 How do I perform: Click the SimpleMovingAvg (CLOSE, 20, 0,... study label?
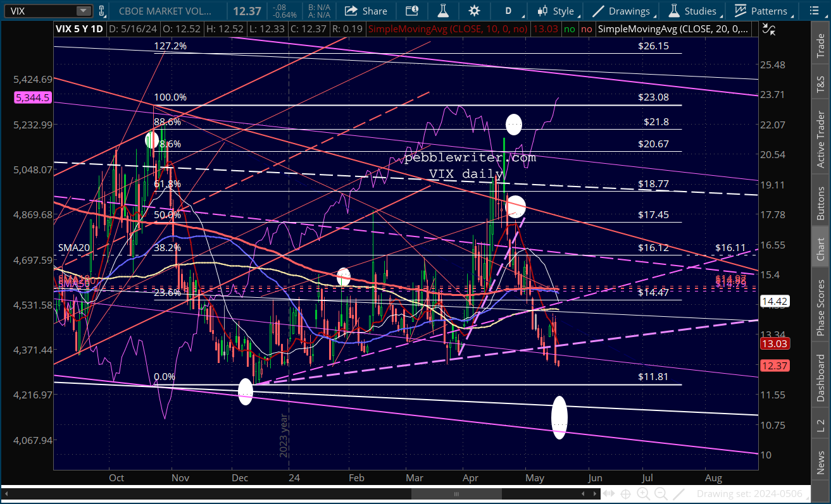(x=674, y=28)
